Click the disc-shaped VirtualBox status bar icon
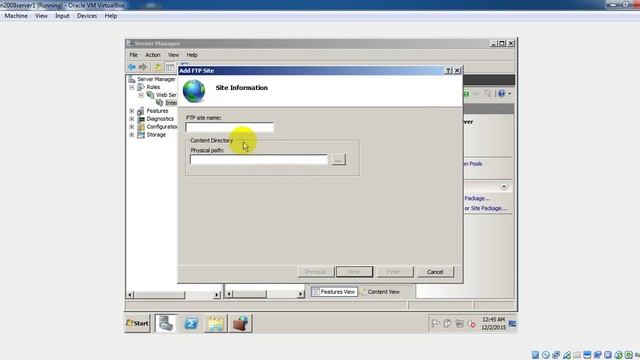Screen dimensions: 640x360 pyautogui.click(x=546, y=355)
